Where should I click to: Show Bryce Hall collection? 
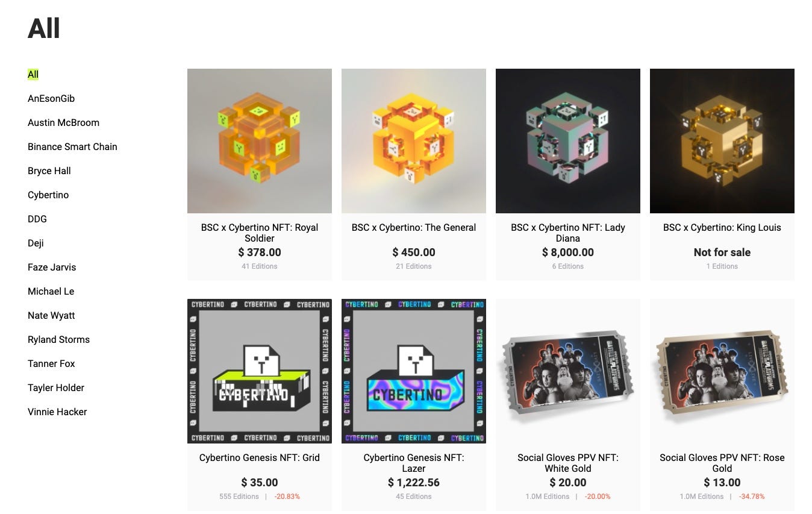pos(49,171)
